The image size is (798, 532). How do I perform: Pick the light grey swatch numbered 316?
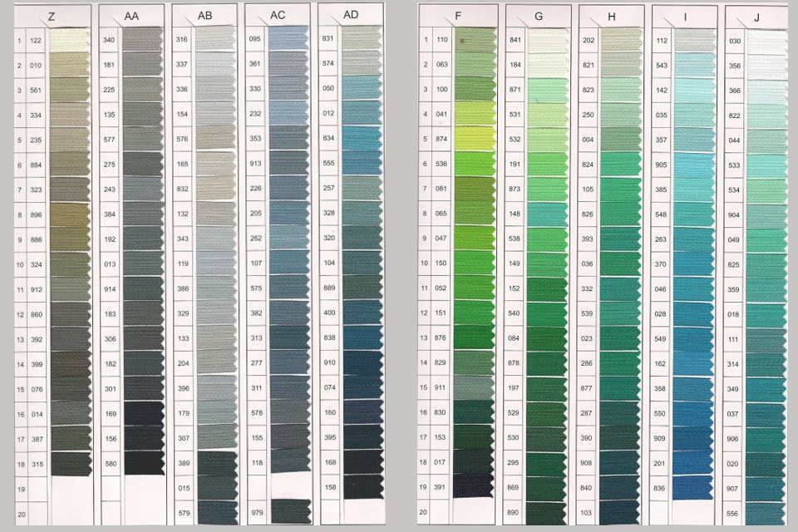click(216, 39)
